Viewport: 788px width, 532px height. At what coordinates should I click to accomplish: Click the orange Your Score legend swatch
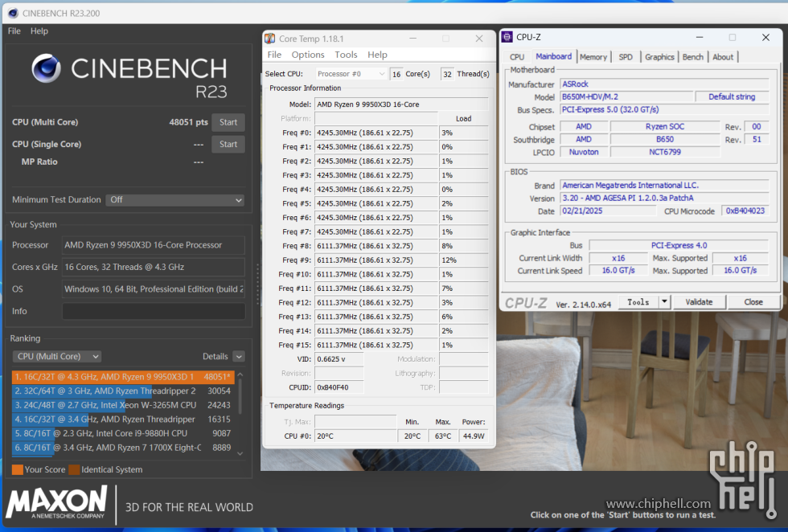pos(18,469)
